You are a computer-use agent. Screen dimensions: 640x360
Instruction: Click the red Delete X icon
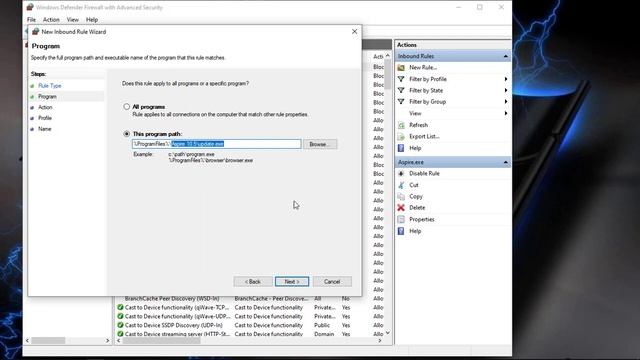tap(401, 208)
